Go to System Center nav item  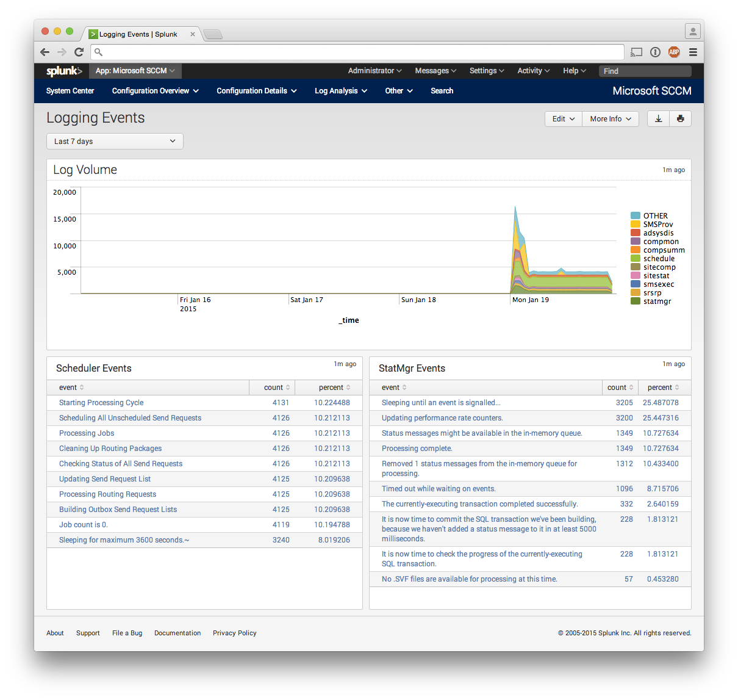(70, 91)
